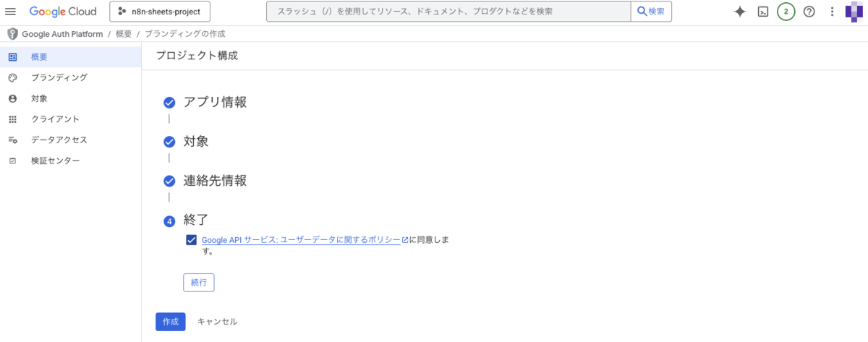868x342 pixels.
Task: Uncheck the user data policy agreement checkbox
Action: (x=191, y=240)
